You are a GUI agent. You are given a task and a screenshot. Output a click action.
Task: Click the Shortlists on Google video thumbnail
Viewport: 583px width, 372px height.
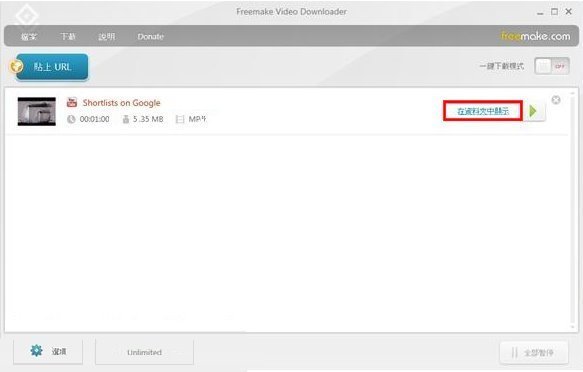tap(37, 111)
